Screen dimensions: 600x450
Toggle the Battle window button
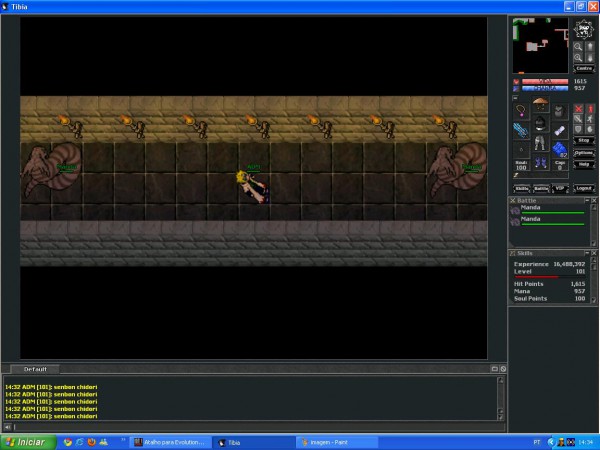coord(541,188)
